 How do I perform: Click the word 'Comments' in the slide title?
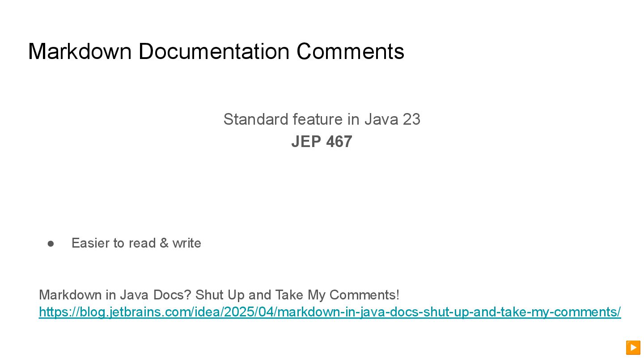[x=350, y=51]
